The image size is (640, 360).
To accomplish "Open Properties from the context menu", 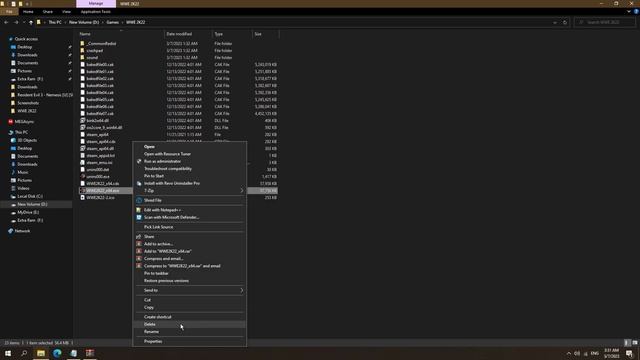I will tap(189, 341).
